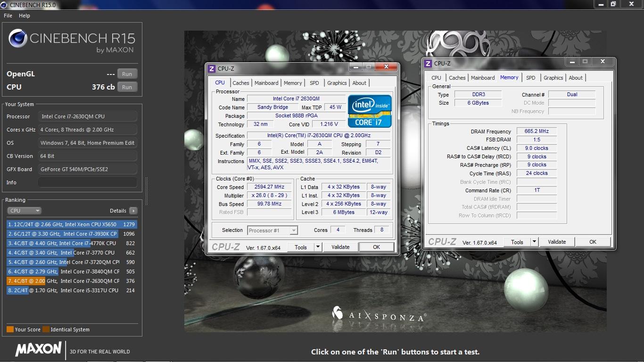The height and width of the screenshot is (362, 644).
Task: Click OK in right CPU-Z window
Action: click(593, 242)
